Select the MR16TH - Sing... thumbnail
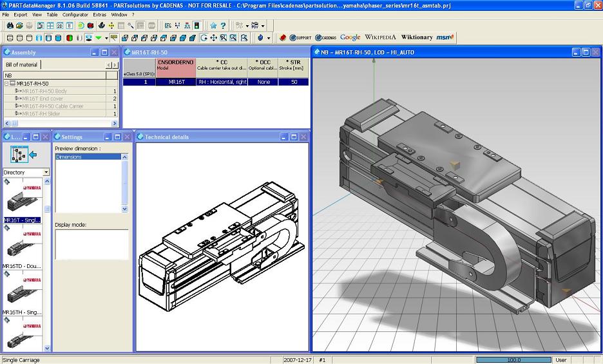Screen dimensions: 603x364 point(23,293)
